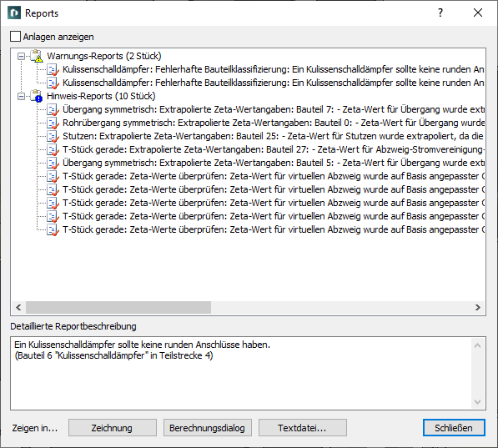The width and height of the screenshot is (498, 448).
Task: Click report icon of Übergang symmetrisch Bauteil 5 row
Action: coord(53,163)
